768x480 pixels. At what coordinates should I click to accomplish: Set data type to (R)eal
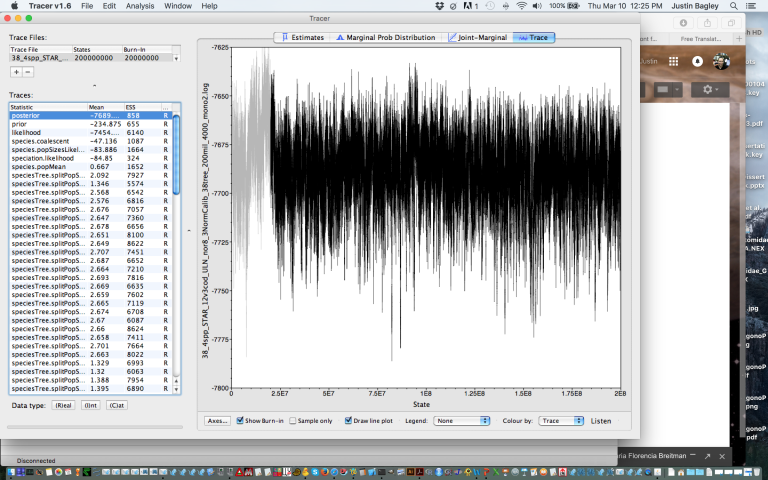pyautogui.click(x=63, y=406)
